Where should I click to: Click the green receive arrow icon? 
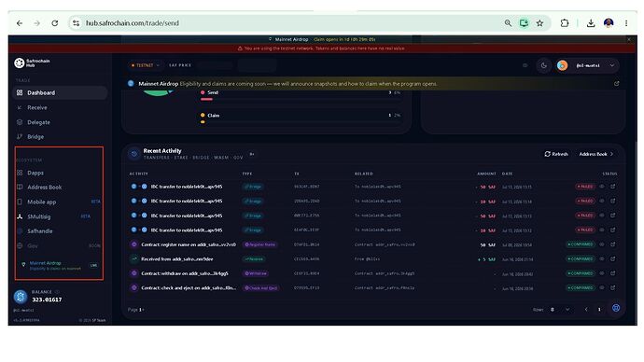click(133, 259)
